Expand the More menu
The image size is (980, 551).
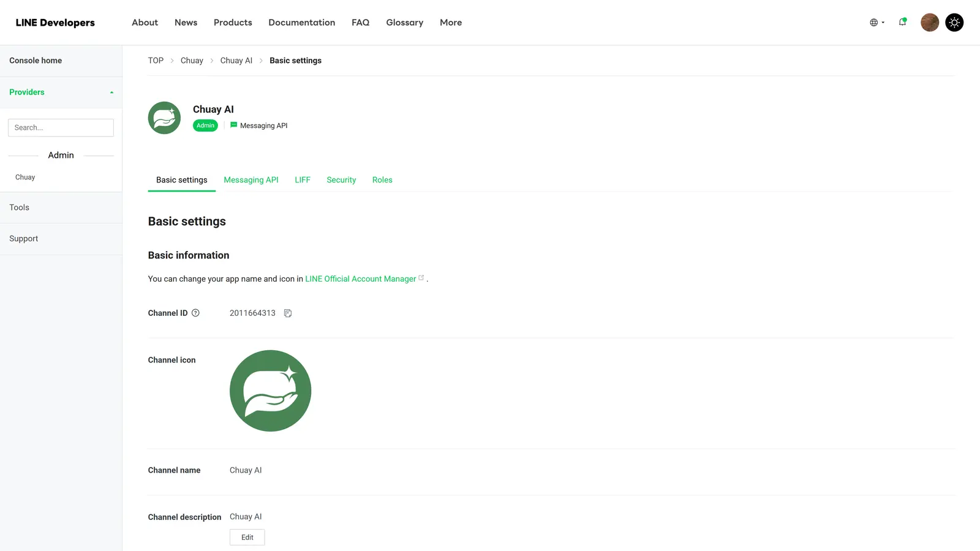coord(451,23)
